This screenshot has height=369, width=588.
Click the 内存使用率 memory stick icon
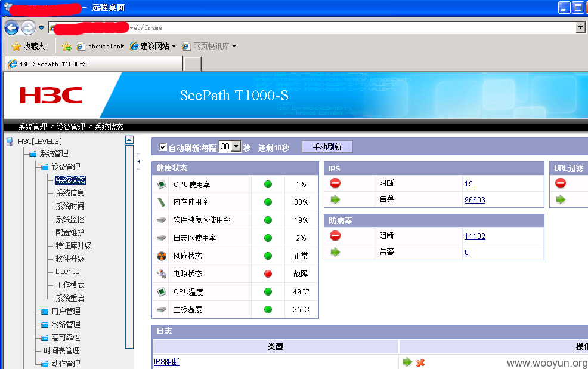click(162, 202)
